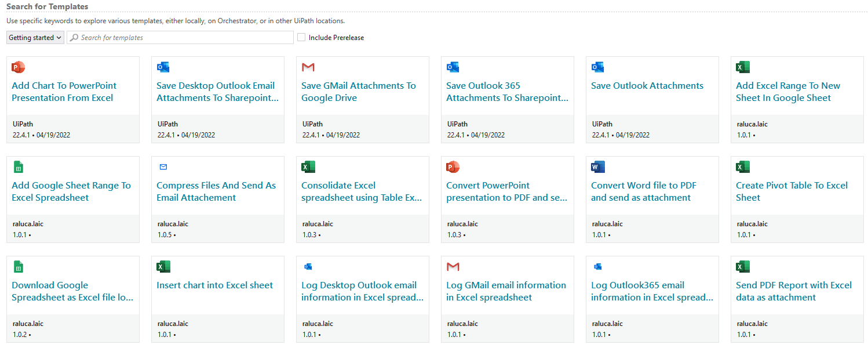The height and width of the screenshot is (355, 868).
Task: Click raluca.laic author on Insert chart card
Action: pos(173,324)
